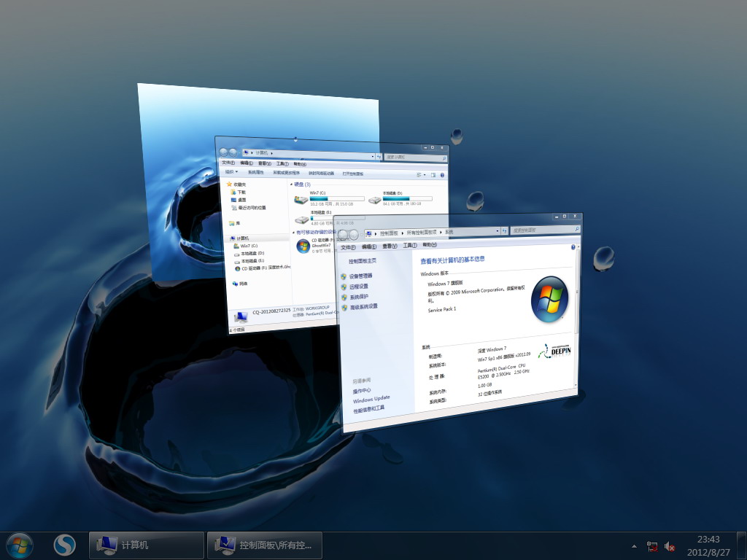Open 文件(F) menu in the Computer window
Screen dimensions: 747x560
pyautogui.click(x=228, y=163)
